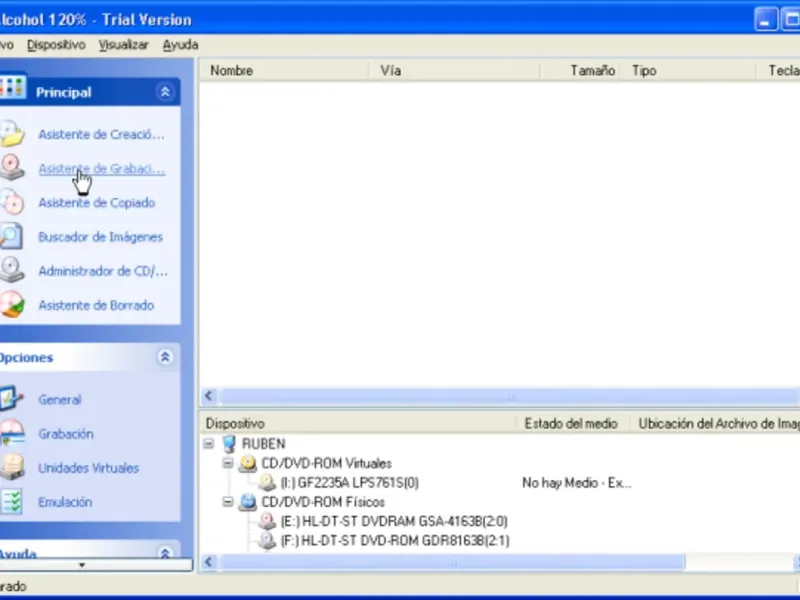Open the Asistente de Creación wizard link
800x600 pixels.
[x=102, y=135]
